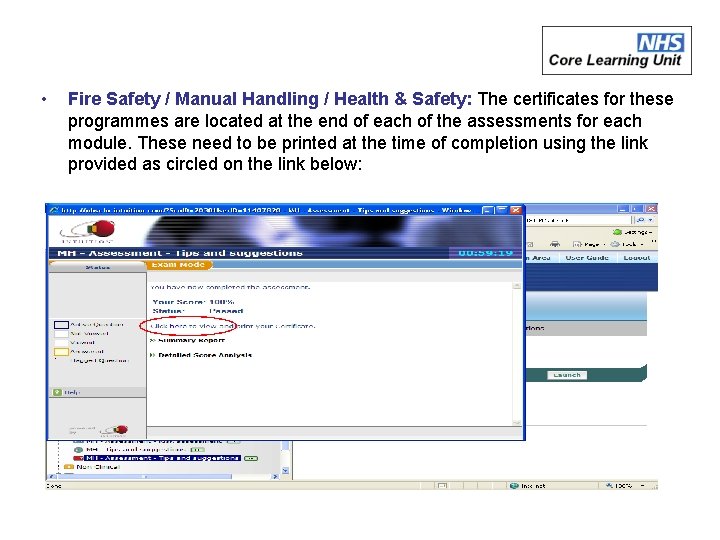Click the tree panel horizontal scrollbar
This screenshot has height=540, width=720.
tap(147, 477)
